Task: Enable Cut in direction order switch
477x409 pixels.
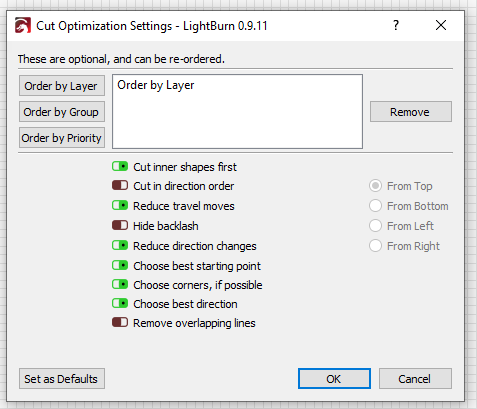Action: coord(120,185)
